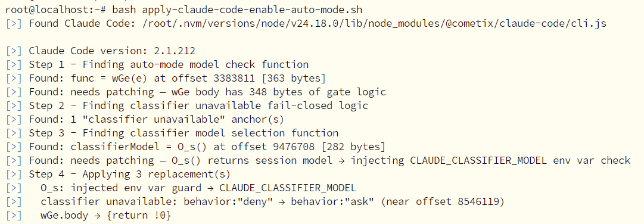The image size is (644, 224).
Task: Click the [>] marker on Step 4 line
Action: pyautogui.click(x=14, y=175)
